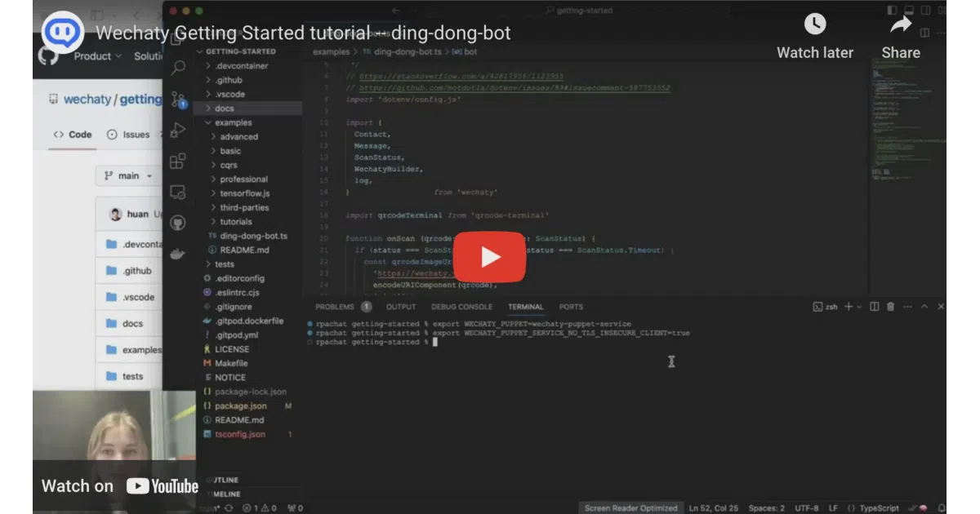
Task: Kill terminal with the trash icon
Action: coord(890,307)
